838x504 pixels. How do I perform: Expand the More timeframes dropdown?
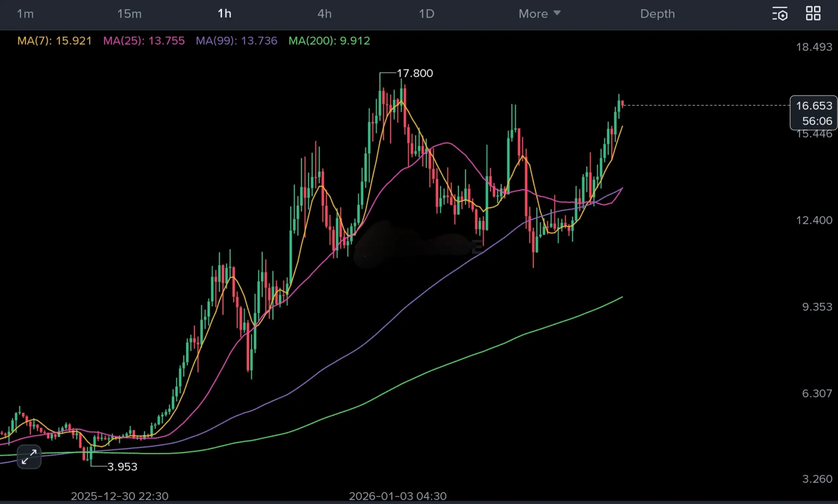pos(533,14)
